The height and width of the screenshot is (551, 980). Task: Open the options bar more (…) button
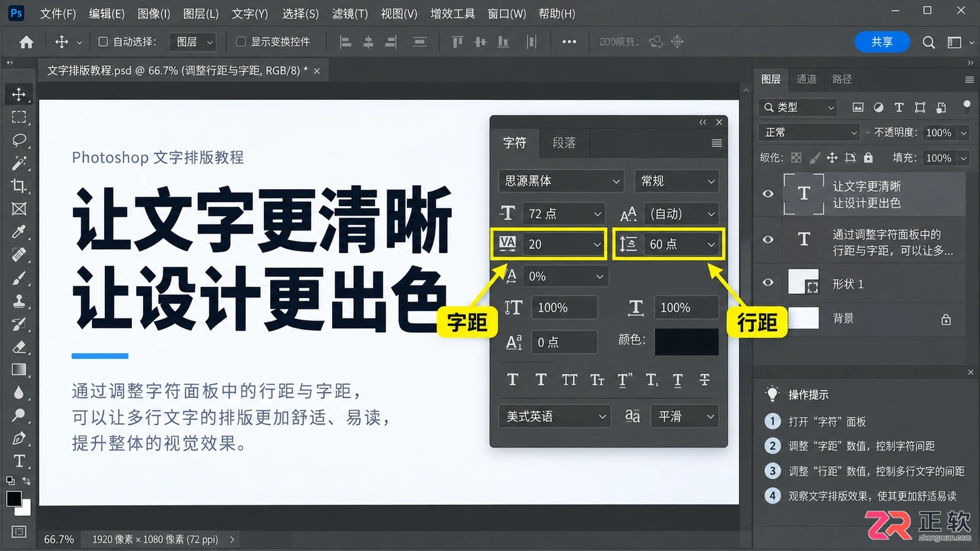[x=569, y=42]
